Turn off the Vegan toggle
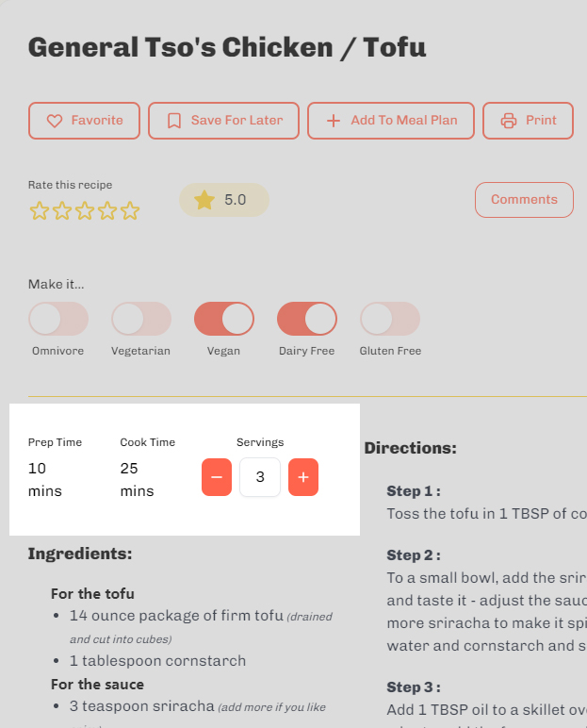587x728 pixels. pyautogui.click(x=224, y=319)
